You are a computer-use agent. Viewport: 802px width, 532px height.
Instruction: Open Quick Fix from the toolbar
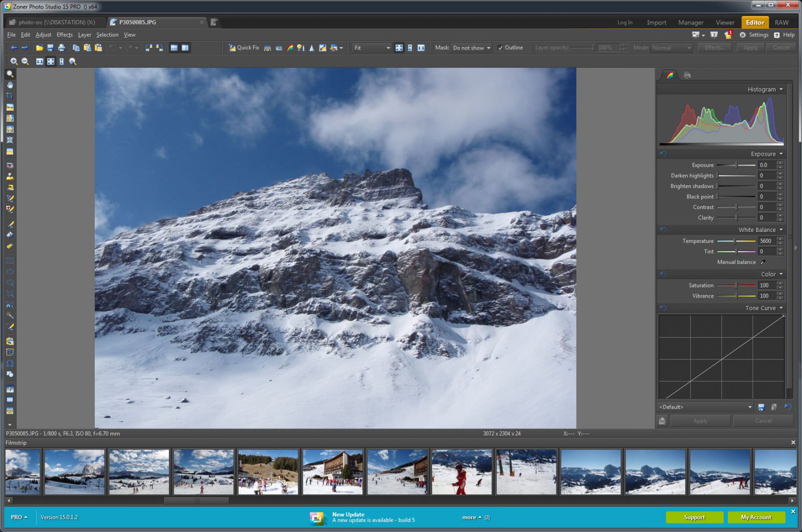pos(244,48)
